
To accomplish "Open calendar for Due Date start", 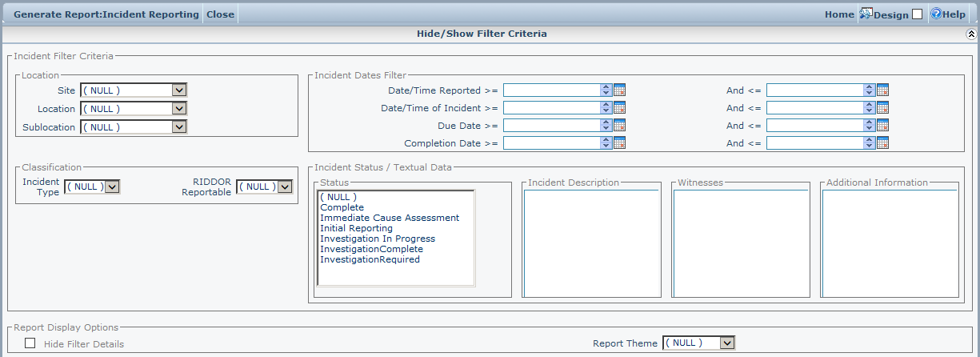I will click(x=619, y=126).
